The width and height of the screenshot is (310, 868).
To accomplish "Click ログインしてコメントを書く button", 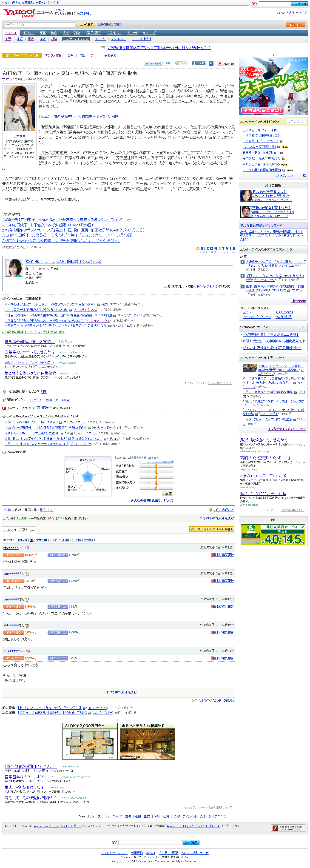I will 212,529.
